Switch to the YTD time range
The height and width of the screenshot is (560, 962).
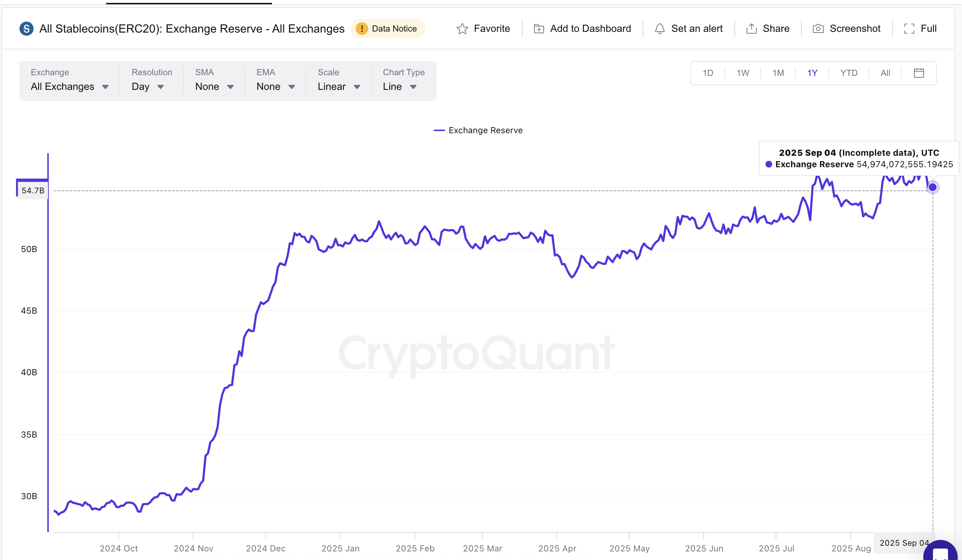click(849, 73)
